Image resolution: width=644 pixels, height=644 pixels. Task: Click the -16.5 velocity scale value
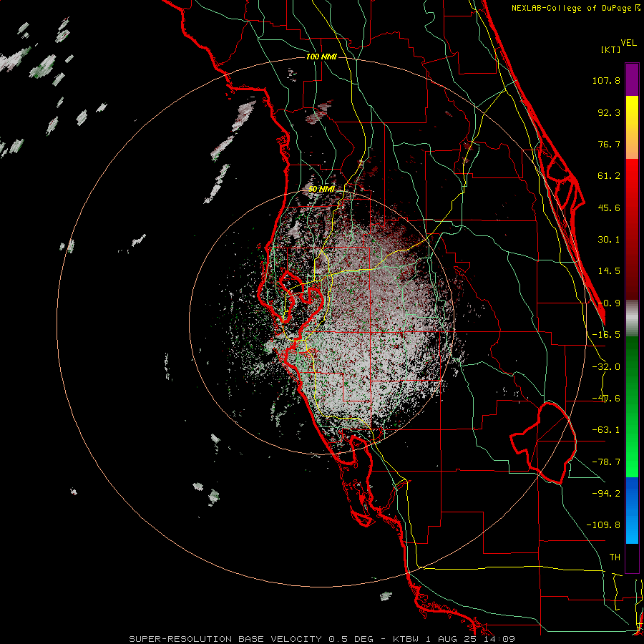[x=606, y=335]
